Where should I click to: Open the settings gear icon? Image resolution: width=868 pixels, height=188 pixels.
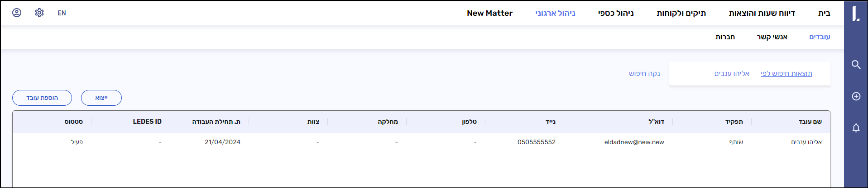(39, 13)
